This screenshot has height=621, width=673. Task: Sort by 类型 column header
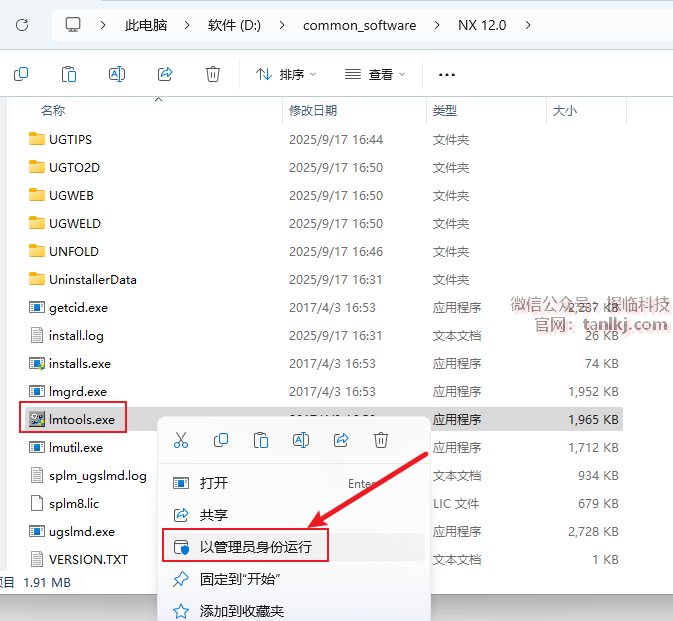click(445, 111)
